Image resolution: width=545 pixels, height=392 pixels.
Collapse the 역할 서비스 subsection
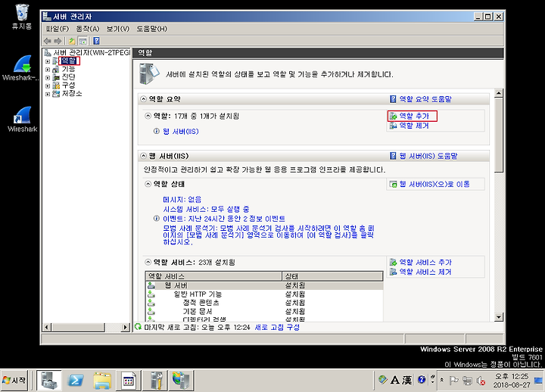[x=148, y=262]
